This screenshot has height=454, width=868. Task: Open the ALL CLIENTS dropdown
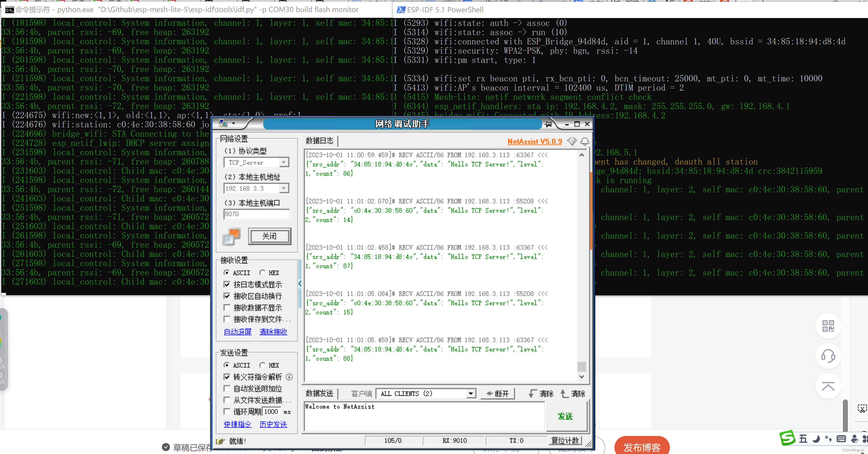[471, 394]
